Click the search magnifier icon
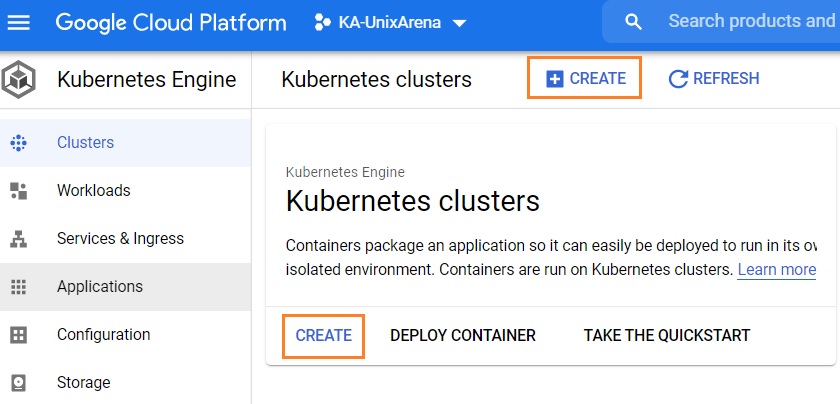The height and width of the screenshot is (404, 840). coord(633,22)
